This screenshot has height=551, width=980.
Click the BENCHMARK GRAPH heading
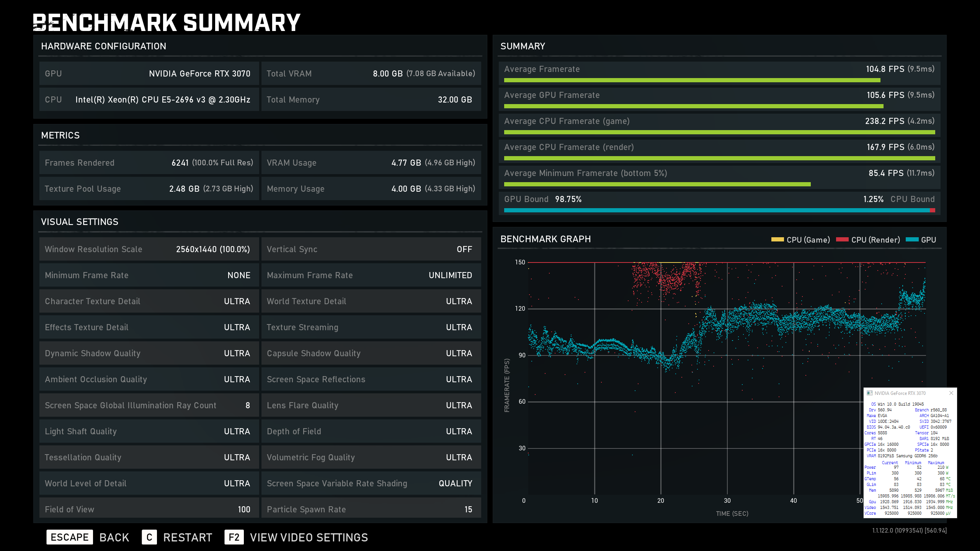click(546, 239)
